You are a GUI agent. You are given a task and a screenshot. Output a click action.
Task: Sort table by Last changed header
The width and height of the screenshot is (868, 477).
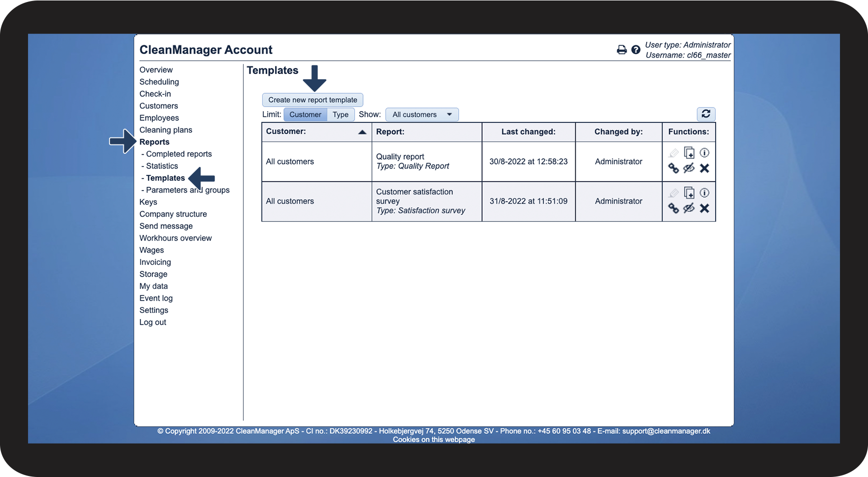[529, 132]
